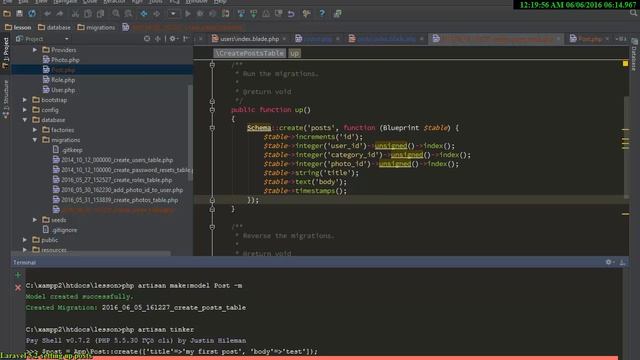
Task: Expand the config folder
Action: pos(25,110)
